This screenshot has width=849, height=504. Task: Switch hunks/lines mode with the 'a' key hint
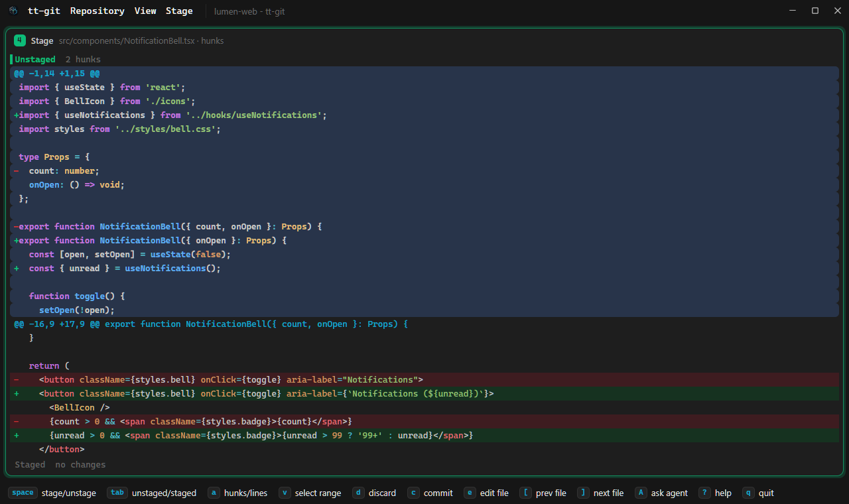coord(237,493)
